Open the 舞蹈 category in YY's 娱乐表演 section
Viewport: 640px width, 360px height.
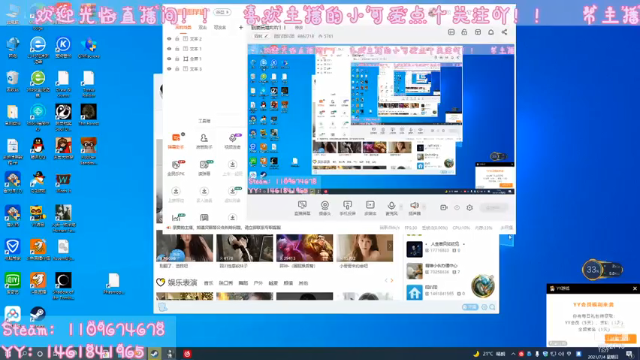243,283
